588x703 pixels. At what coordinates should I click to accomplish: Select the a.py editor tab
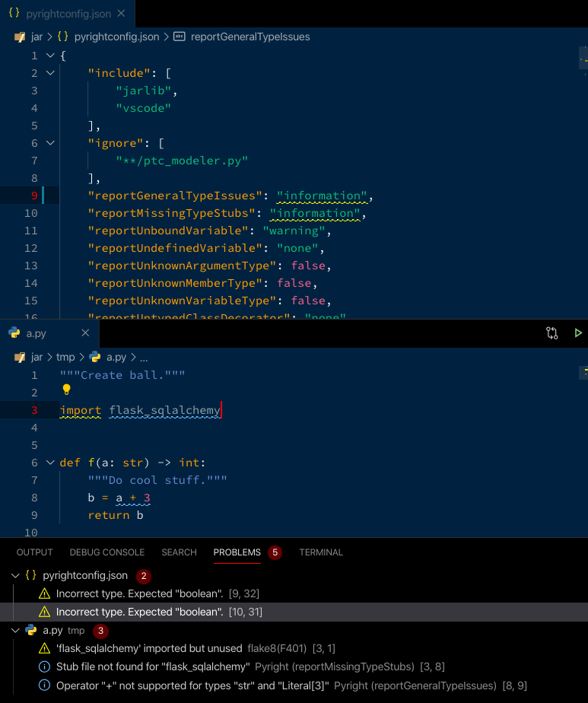coord(49,333)
